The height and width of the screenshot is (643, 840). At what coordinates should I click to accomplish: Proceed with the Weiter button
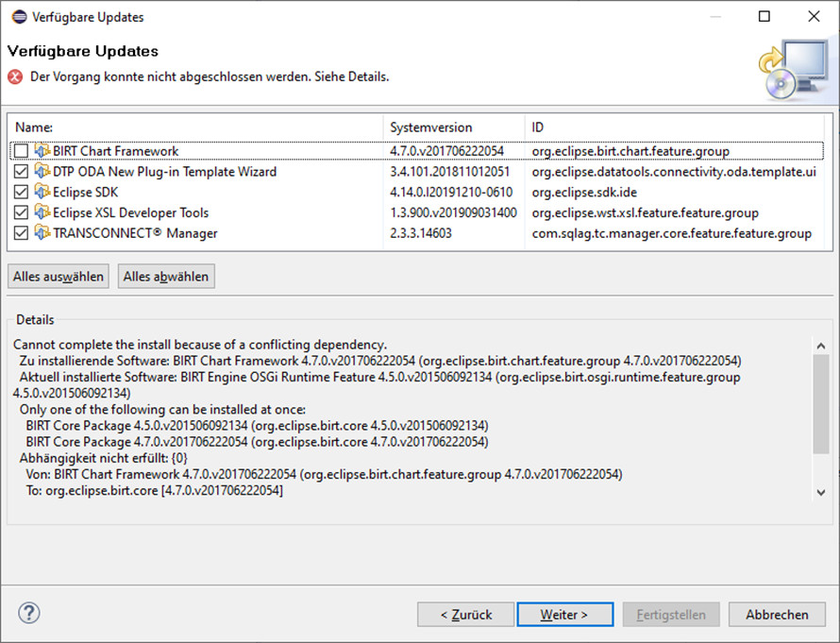565,615
